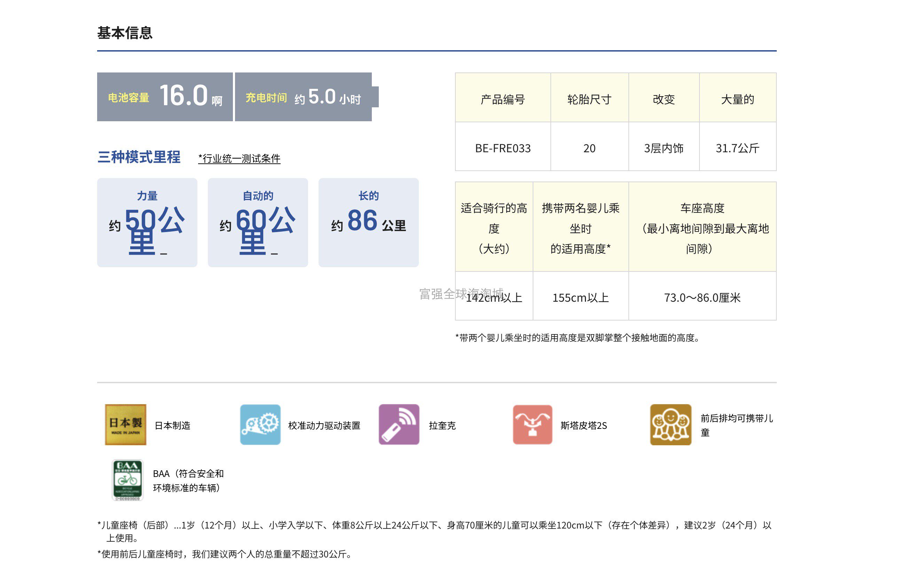924x586 pixels.
Task: Click the 日本制造 label text
Action: pos(172,425)
